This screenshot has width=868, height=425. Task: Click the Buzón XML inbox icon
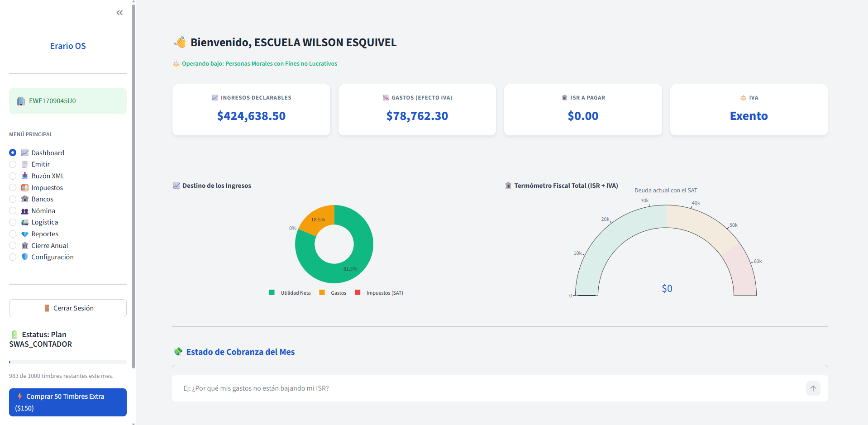pos(25,176)
